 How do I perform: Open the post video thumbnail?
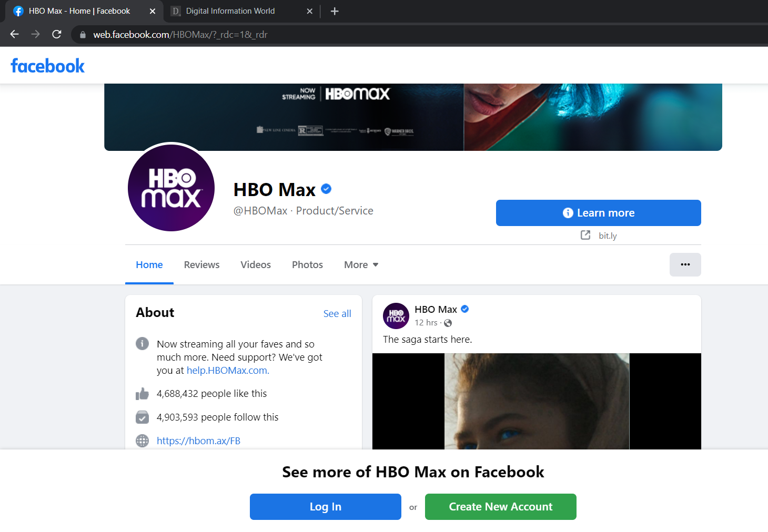click(537, 401)
